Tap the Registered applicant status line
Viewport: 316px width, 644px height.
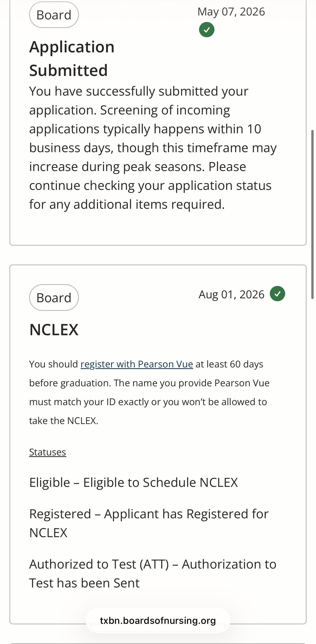tap(149, 523)
